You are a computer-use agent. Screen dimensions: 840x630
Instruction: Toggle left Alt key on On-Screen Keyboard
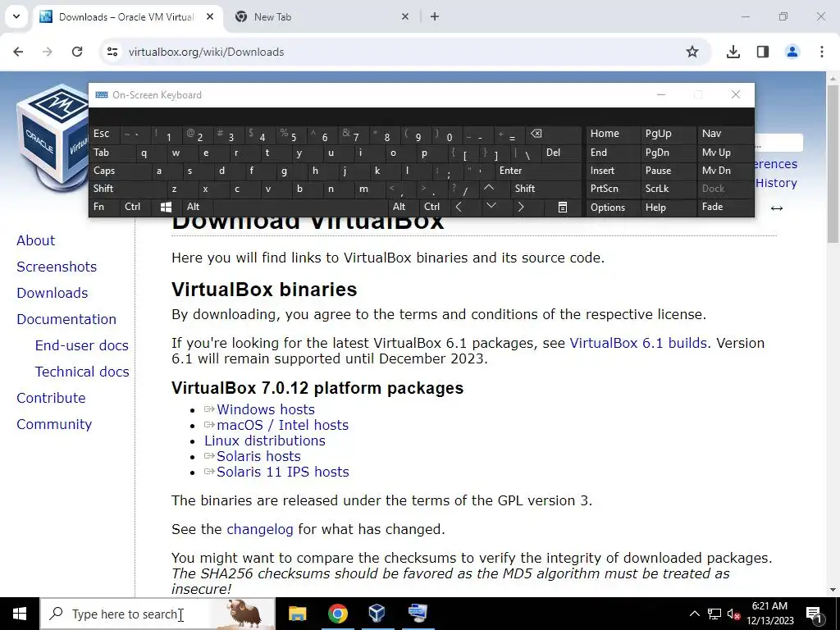point(197,207)
